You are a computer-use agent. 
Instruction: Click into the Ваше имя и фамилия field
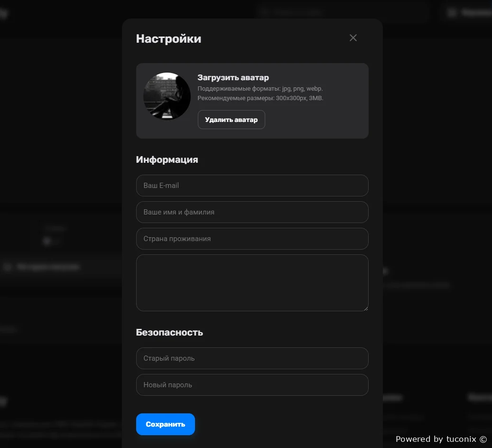point(252,212)
